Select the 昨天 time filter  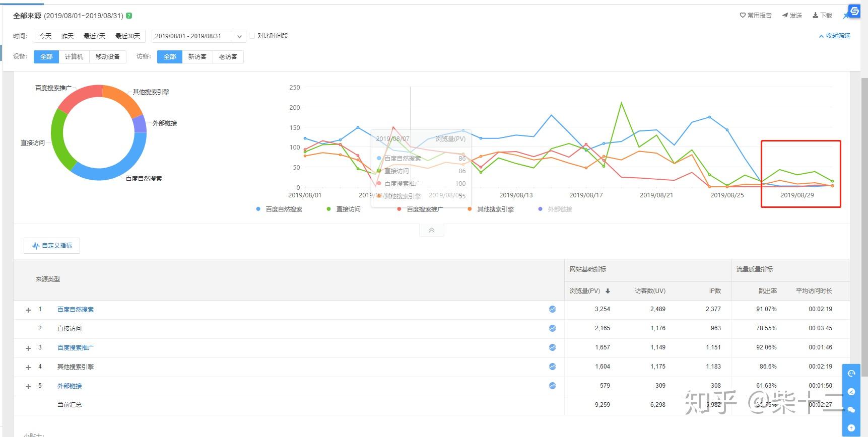point(68,36)
